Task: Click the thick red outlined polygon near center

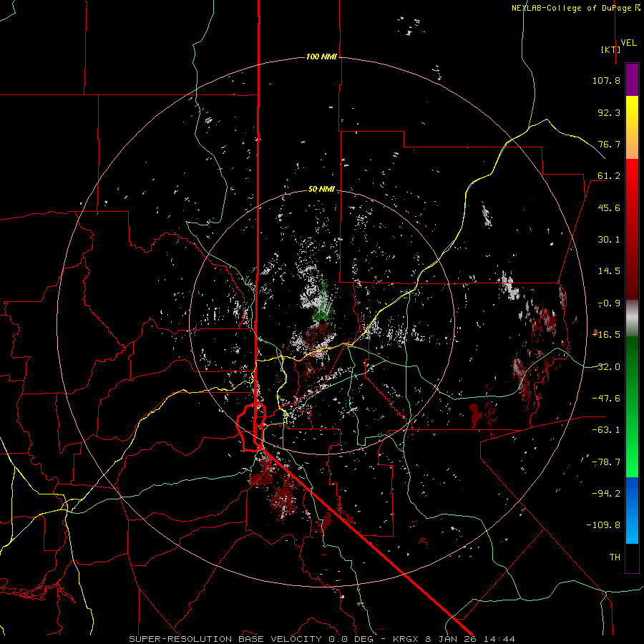Action: pos(251,427)
